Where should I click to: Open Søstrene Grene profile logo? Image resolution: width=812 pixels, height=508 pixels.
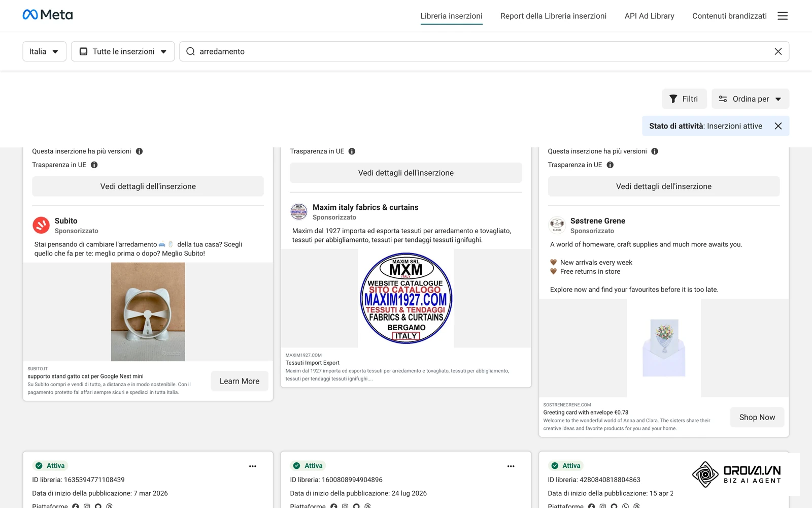coord(557,225)
